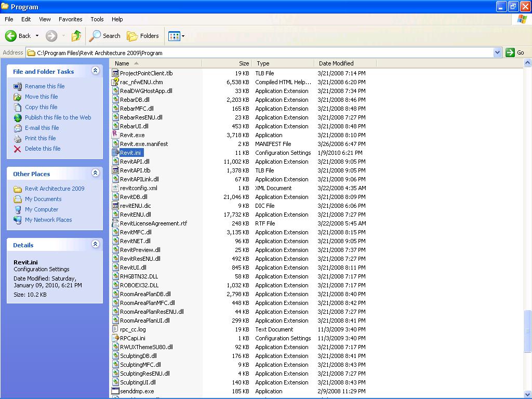This screenshot has height=399, width=532.
Task: Expand the Address bar dropdown arrow
Action: click(497, 52)
